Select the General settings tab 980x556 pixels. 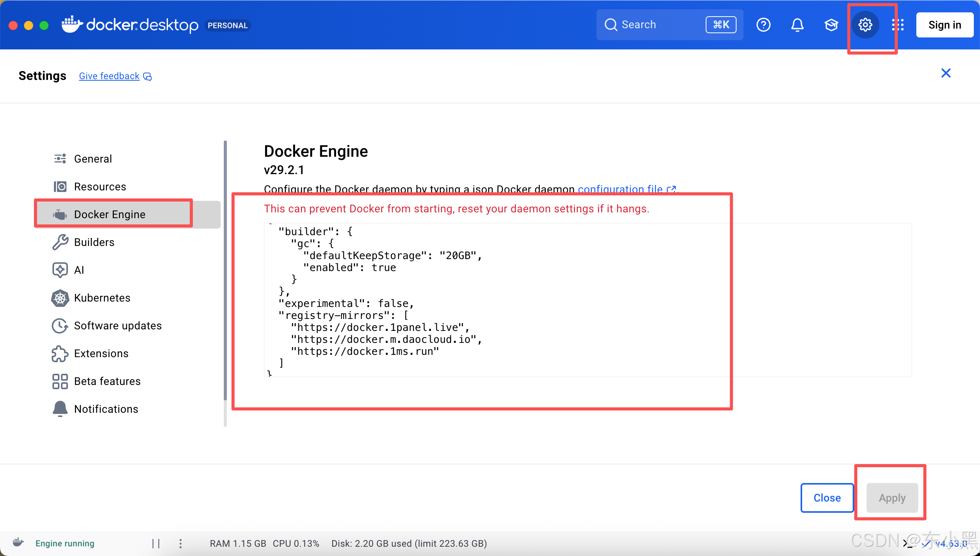[x=93, y=159]
